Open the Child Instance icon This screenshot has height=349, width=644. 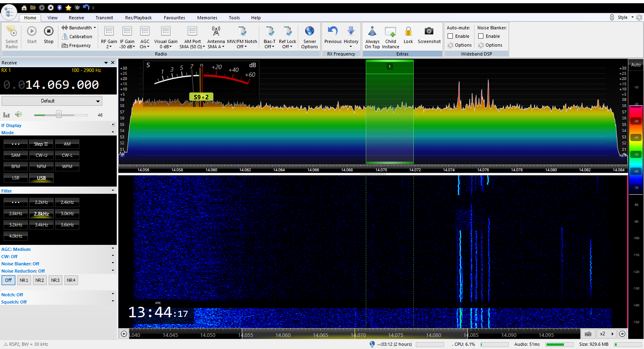click(390, 32)
